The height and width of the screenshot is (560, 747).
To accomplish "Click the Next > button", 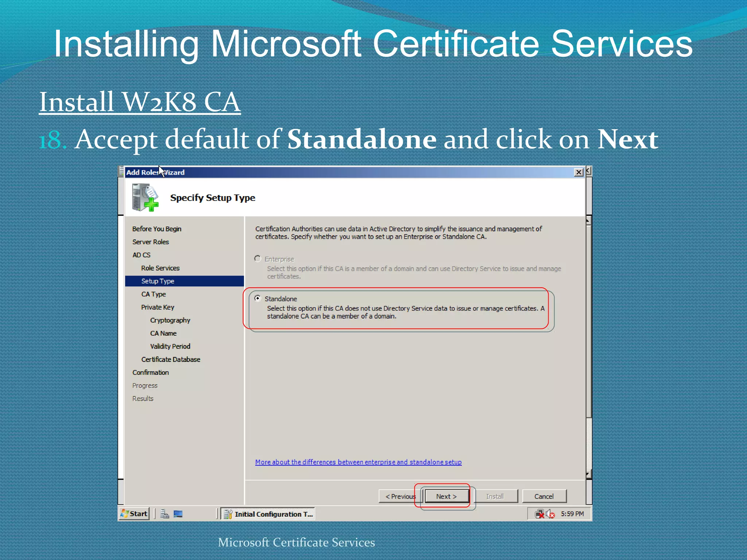I will pos(446,496).
